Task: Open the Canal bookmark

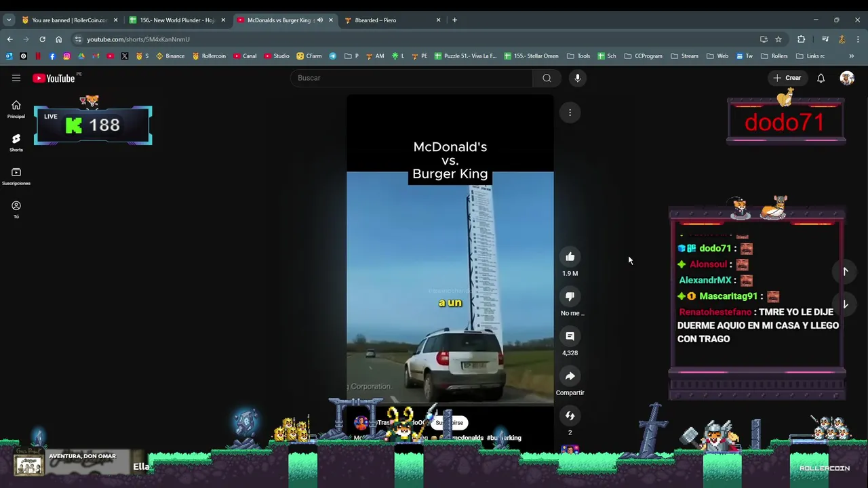Action: click(x=245, y=56)
